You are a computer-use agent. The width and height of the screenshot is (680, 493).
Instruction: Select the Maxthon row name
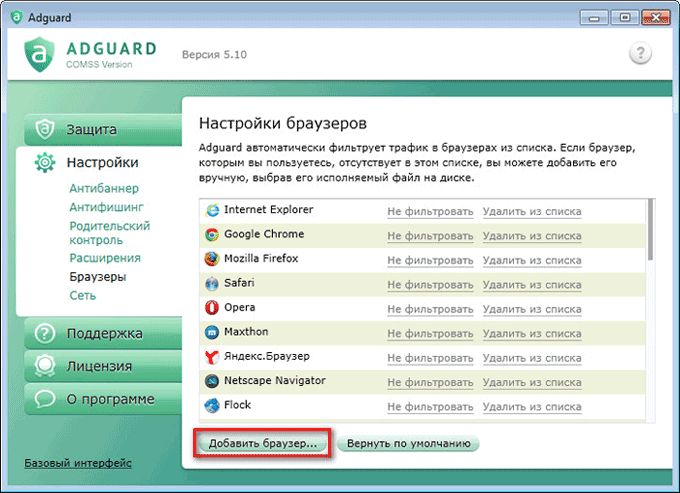[x=246, y=332]
